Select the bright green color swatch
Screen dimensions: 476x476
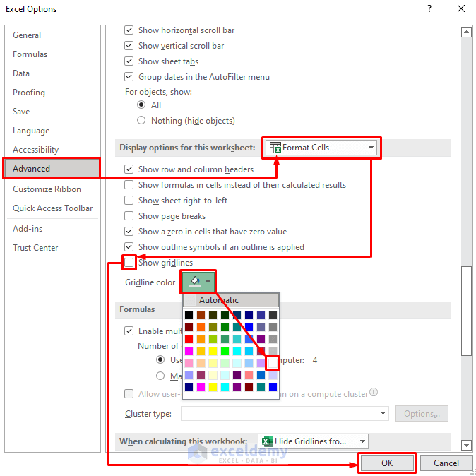pos(225,351)
